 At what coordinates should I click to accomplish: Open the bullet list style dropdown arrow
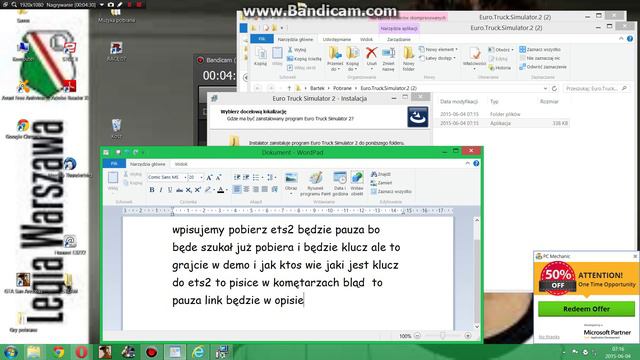pyautogui.click(x=261, y=177)
